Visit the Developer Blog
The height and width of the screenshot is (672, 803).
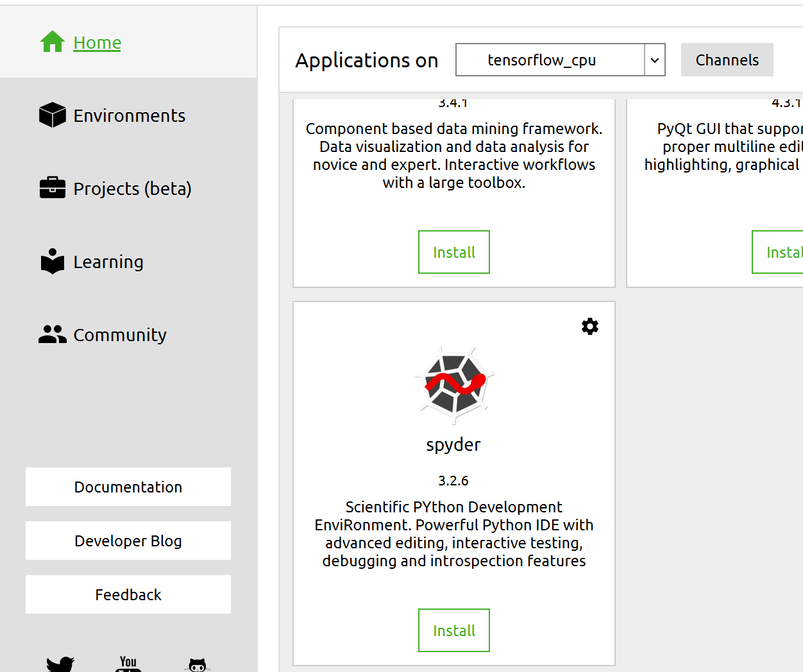tap(128, 541)
